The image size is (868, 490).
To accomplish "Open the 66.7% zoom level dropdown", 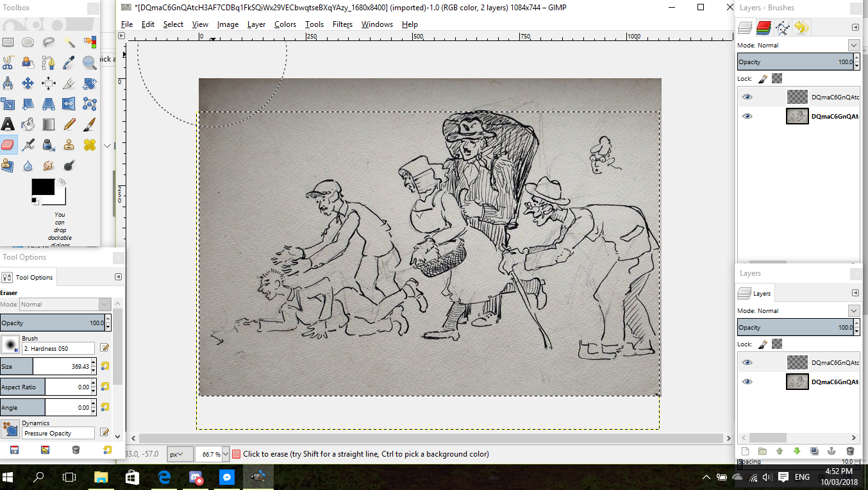I will 225,454.
